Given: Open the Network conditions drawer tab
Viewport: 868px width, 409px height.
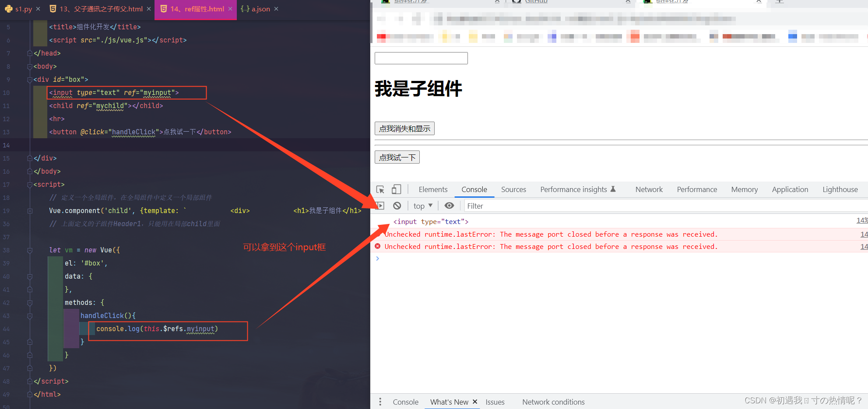Looking at the screenshot, I should click(x=553, y=402).
